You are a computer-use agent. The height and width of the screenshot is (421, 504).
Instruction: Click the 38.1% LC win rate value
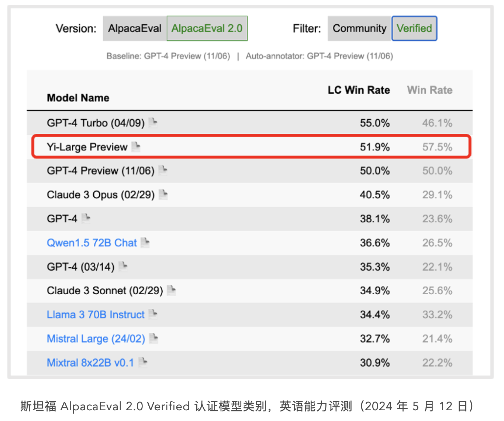click(x=375, y=219)
